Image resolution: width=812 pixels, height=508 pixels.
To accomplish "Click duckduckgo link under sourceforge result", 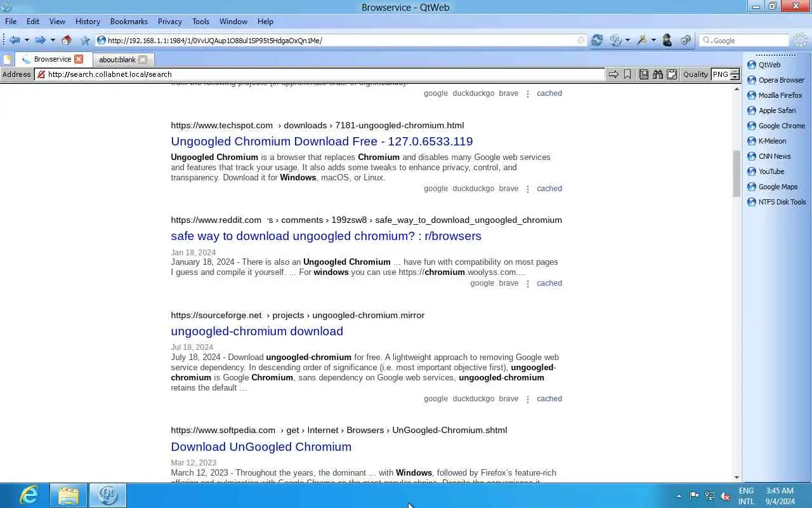I will point(473,399).
